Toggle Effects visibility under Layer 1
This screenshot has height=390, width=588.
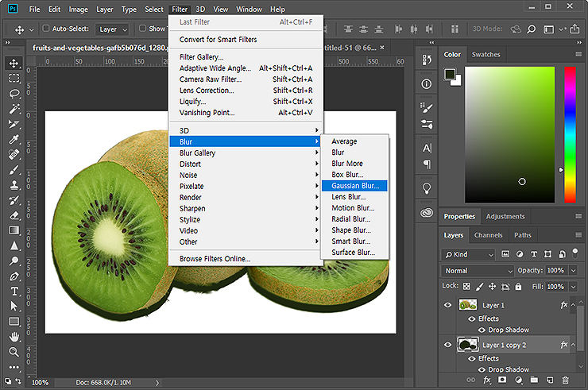pyautogui.click(x=472, y=319)
